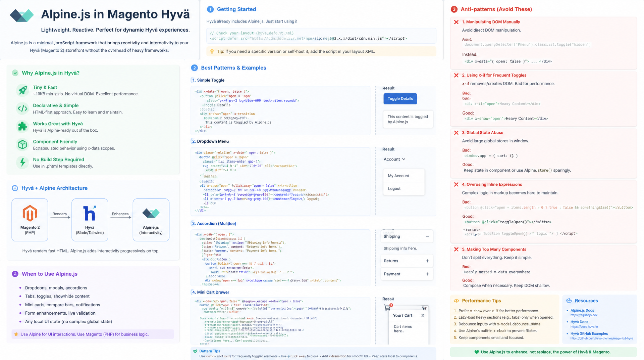The width and height of the screenshot is (644, 360).
Task: Click the puzzle piece icon for Works Great with Hyvä
Action: point(22,126)
